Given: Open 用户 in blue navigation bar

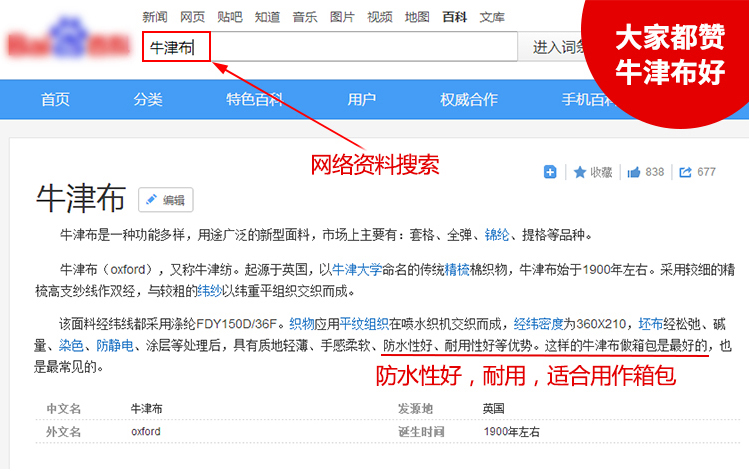Looking at the screenshot, I should (362, 99).
